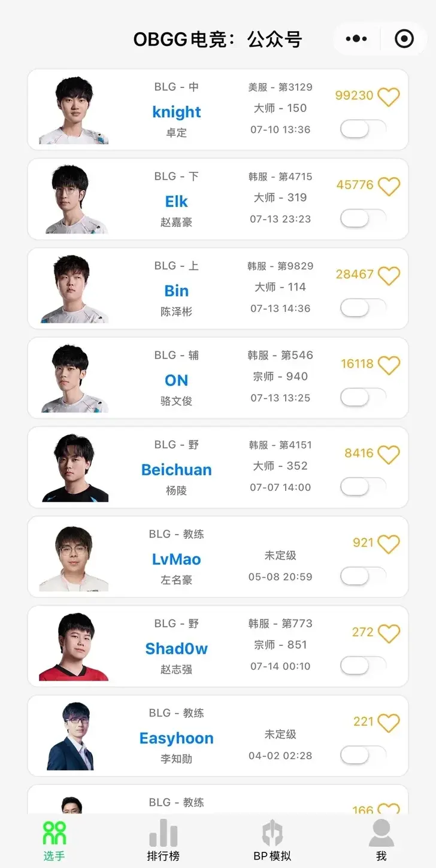
Task: Enable the switch for Elk
Action: pyautogui.click(x=363, y=218)
